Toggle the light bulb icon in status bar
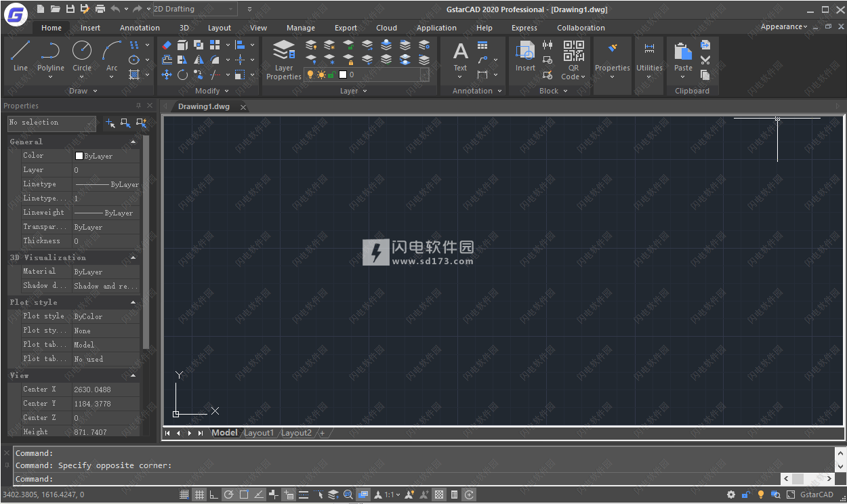The image size is (847, 504). click(x=761, y=495)
